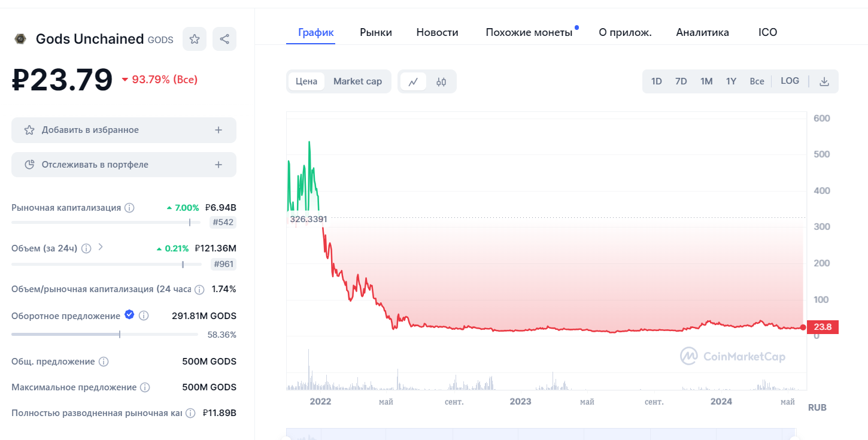Click the Отслеживать в портфеле button
This screenshot has width=868, height=440.
[124, 165]
